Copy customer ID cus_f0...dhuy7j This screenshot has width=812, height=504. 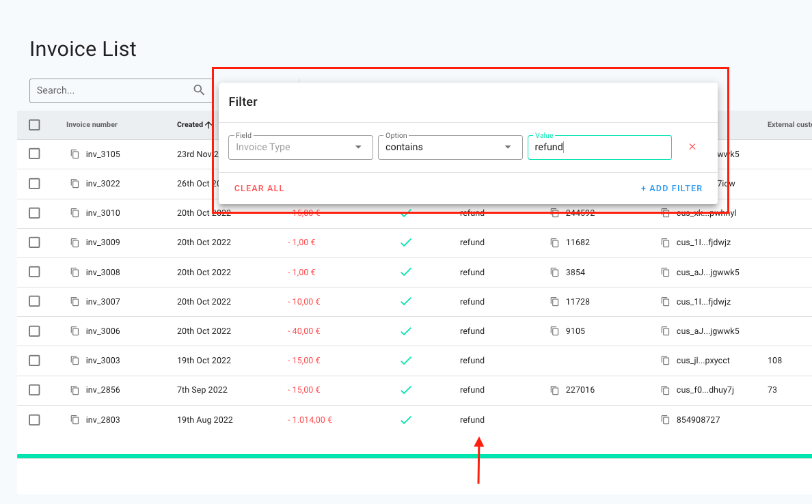pos(664,390)
